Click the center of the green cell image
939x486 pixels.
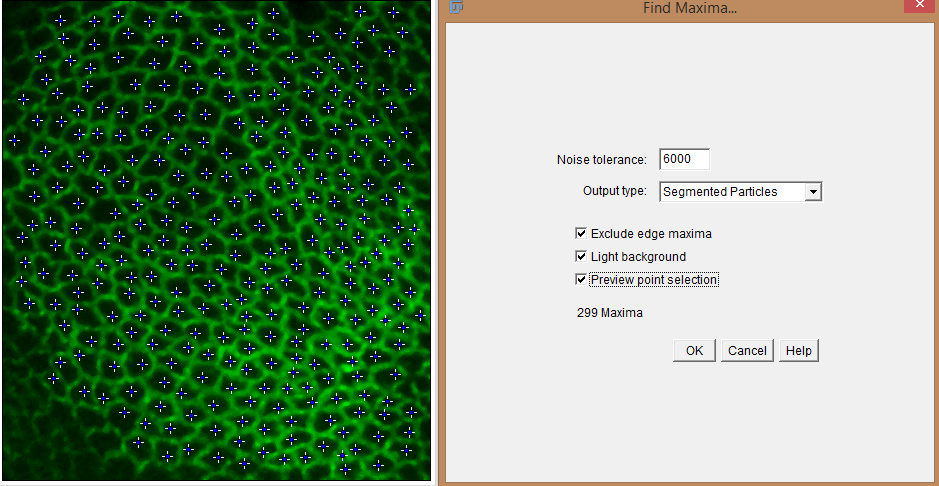point(215,242)
